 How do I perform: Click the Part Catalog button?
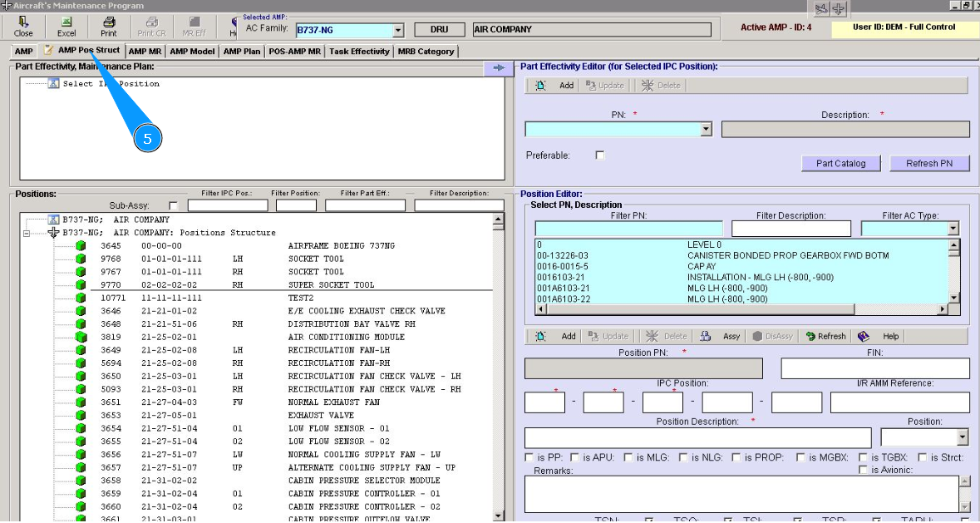point(840,164)
